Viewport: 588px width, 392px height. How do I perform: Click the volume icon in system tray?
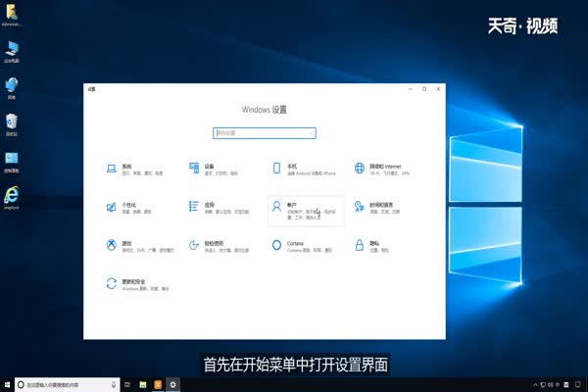click(x=550, y=385)
